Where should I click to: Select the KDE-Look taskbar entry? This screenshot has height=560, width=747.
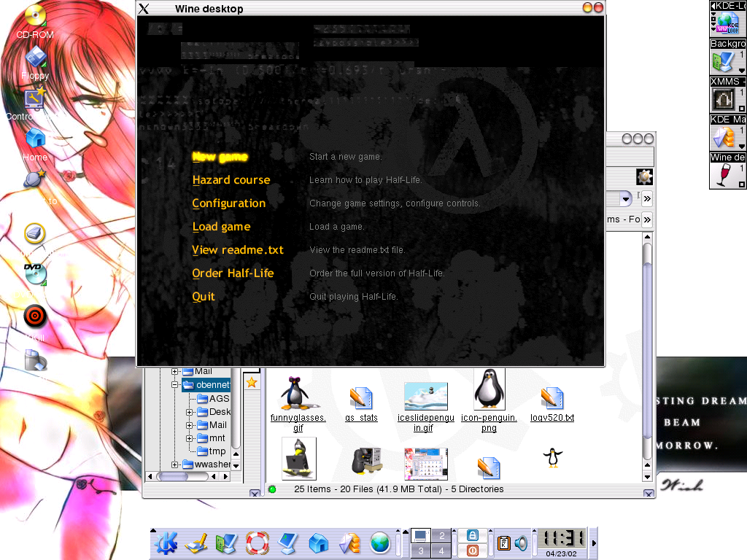click(728, 19)
